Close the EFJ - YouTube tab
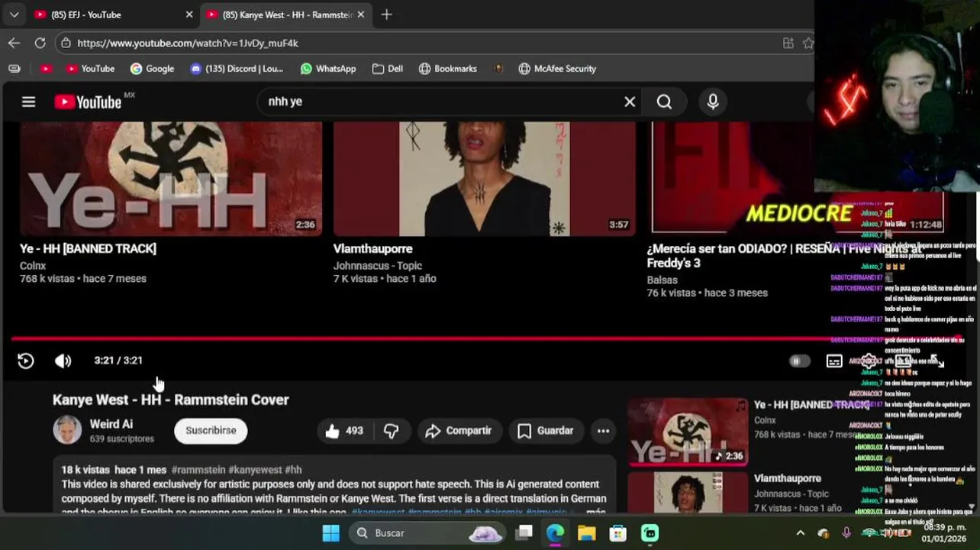 point(189,15)
